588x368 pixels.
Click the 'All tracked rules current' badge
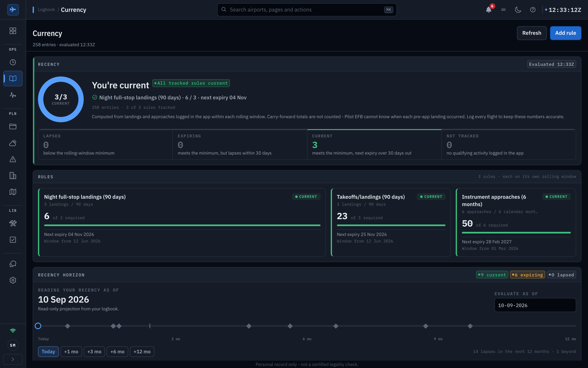[191, 83]
